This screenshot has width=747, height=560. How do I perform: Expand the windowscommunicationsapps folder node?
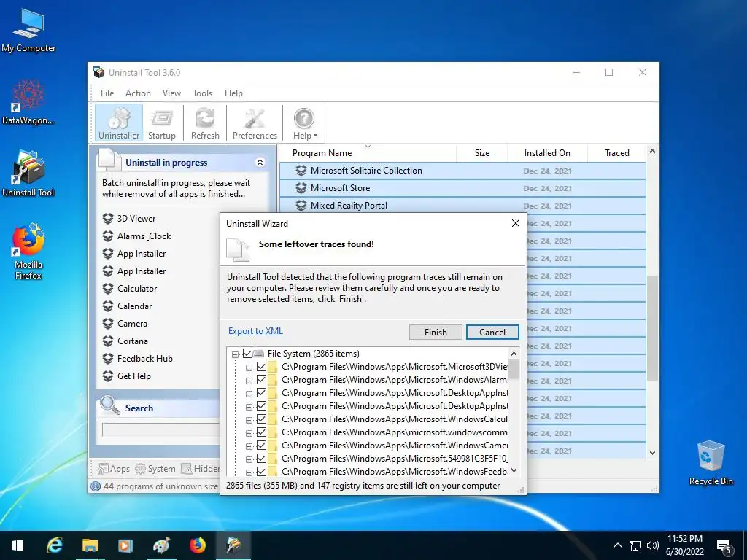249,433
